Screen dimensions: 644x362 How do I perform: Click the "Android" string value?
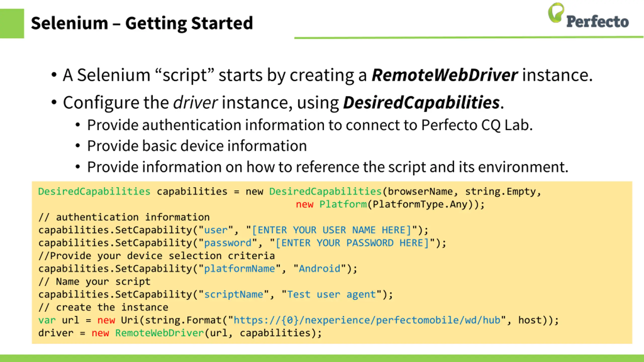319,269
